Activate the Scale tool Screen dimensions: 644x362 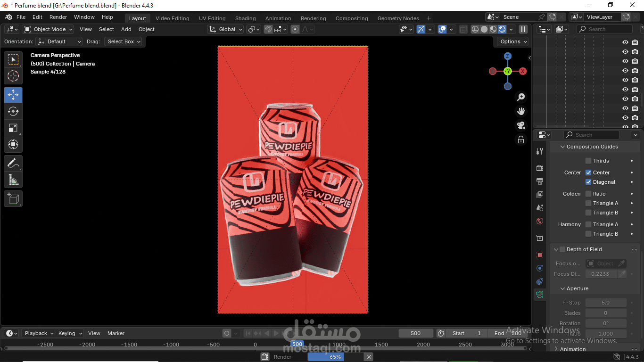pyautogui.click(x=13, y=128)
